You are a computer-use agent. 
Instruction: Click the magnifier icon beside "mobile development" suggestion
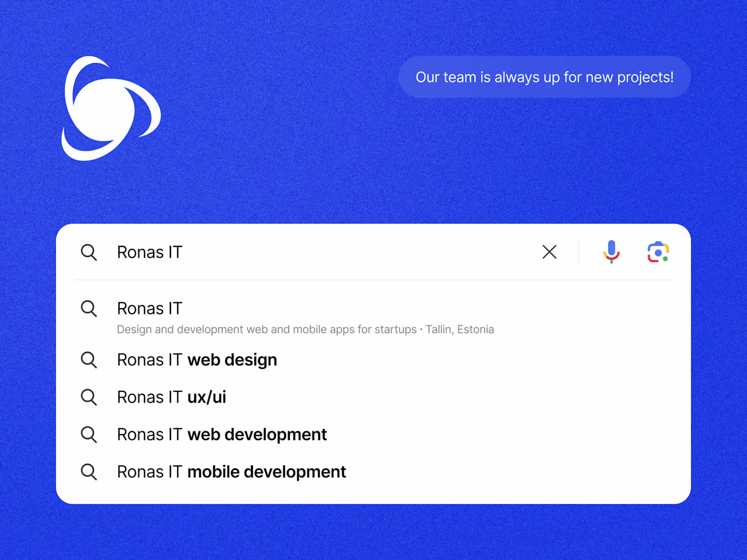[89, 471]
